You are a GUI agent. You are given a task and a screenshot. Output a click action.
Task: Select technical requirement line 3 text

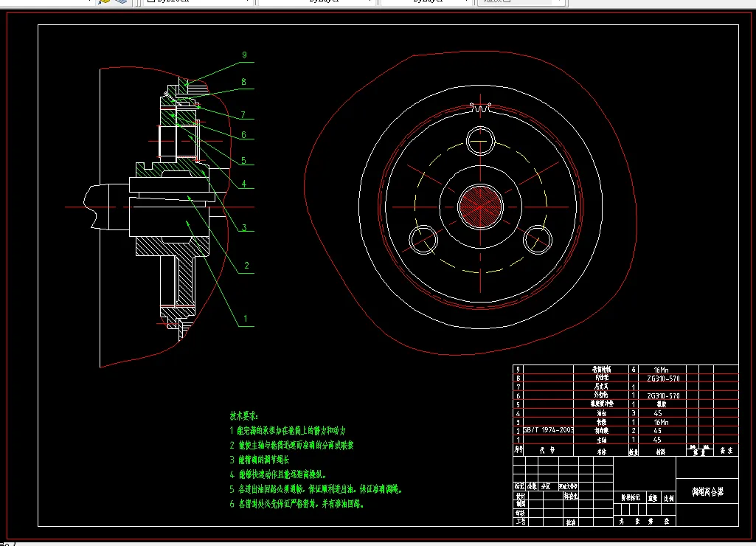(x=260, y=460)
